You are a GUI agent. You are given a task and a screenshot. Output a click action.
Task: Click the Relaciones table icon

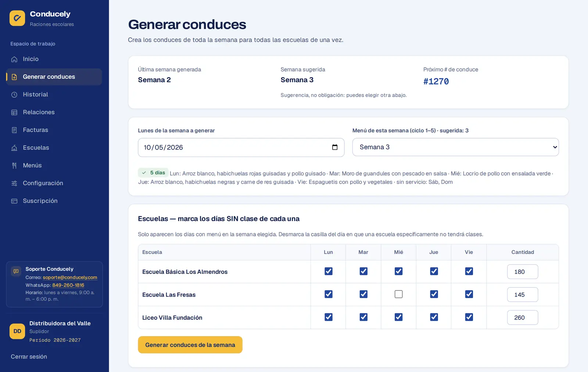coord(14,112)
